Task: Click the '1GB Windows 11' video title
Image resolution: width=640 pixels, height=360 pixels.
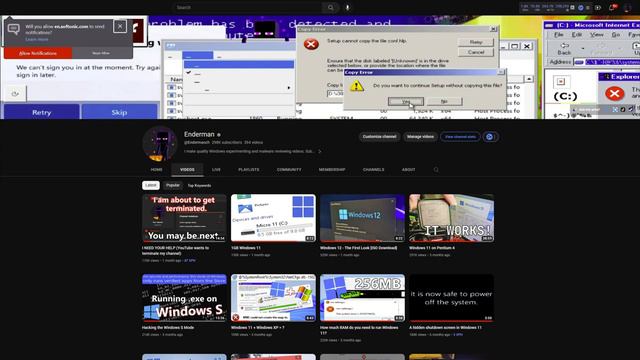Action: pos(246,248)
